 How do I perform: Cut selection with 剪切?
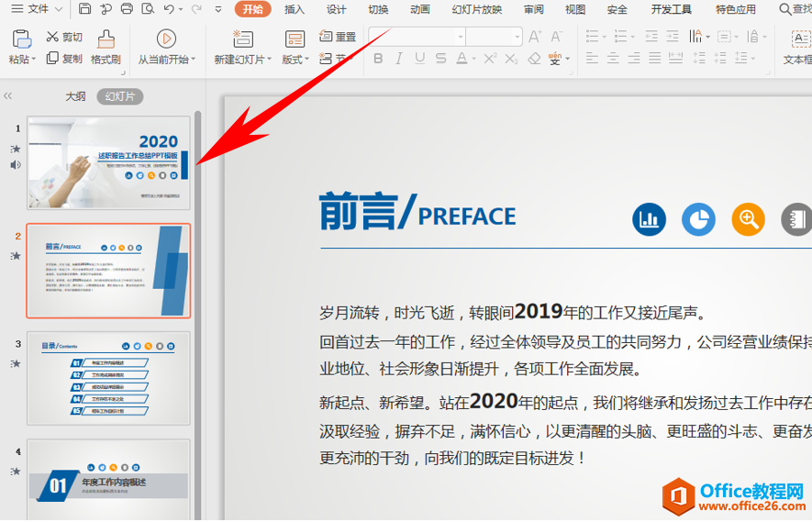coord(64,37)
